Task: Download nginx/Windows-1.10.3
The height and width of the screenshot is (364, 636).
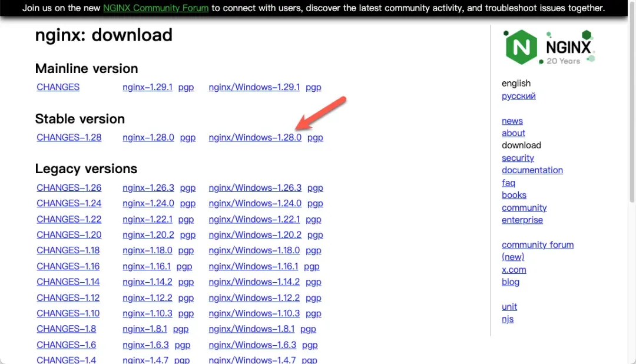Action: [x=254, y=313]
